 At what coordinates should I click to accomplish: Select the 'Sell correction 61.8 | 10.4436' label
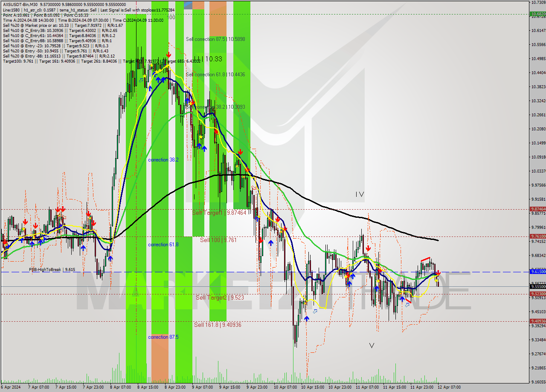(215, 75)
